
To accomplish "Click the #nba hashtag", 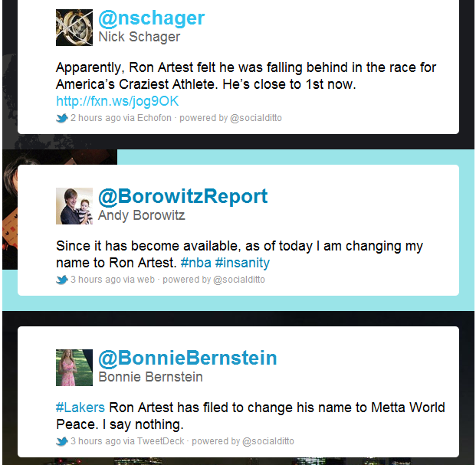I will click(197, 263).
